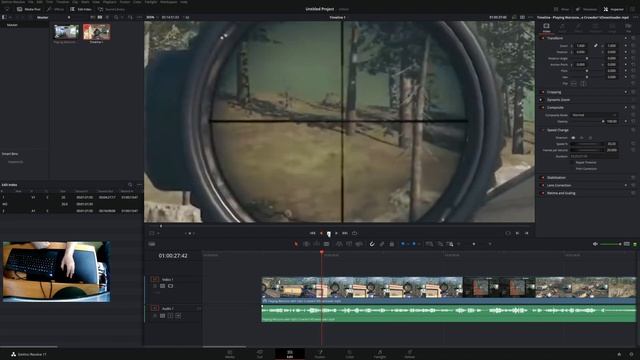Screen dimensions: 640x360
Task: Expand the Dynamic Zoom section
Action: click(x=558, y=100)
